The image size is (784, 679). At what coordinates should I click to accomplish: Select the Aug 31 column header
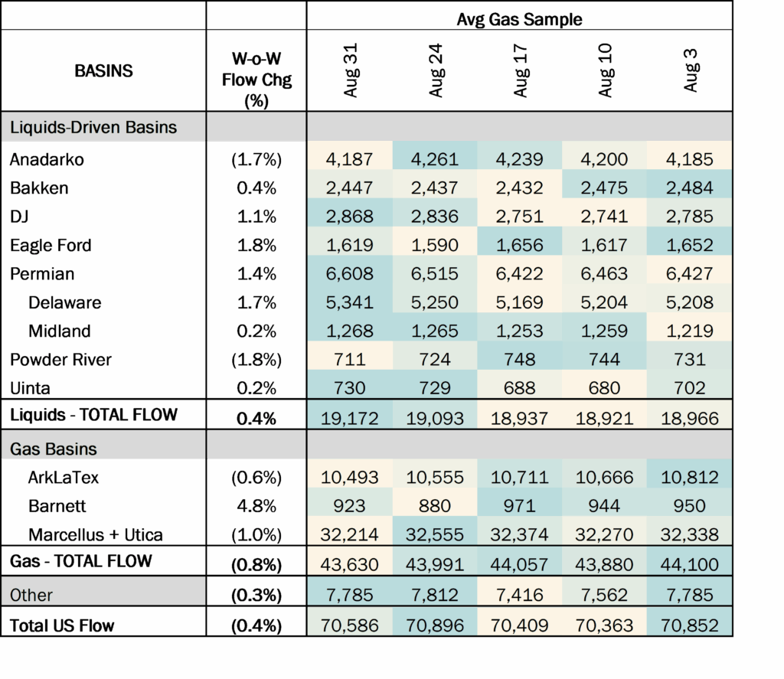351,69
